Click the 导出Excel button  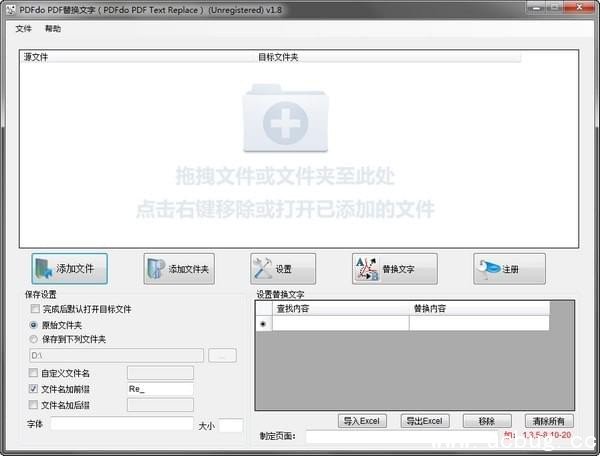pyautogui.click(x=425, y=421)
